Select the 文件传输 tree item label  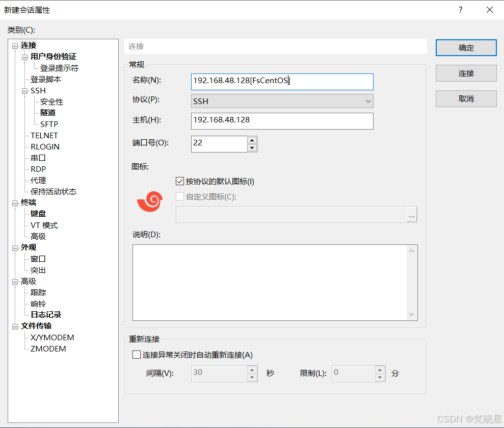(36, 326)
